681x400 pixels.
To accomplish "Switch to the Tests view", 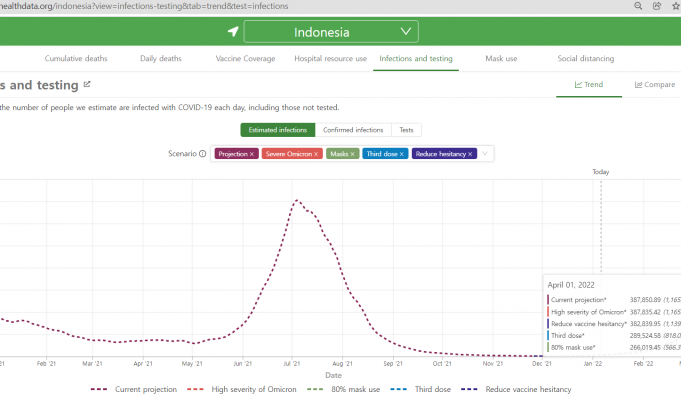I will click(406, 130).
